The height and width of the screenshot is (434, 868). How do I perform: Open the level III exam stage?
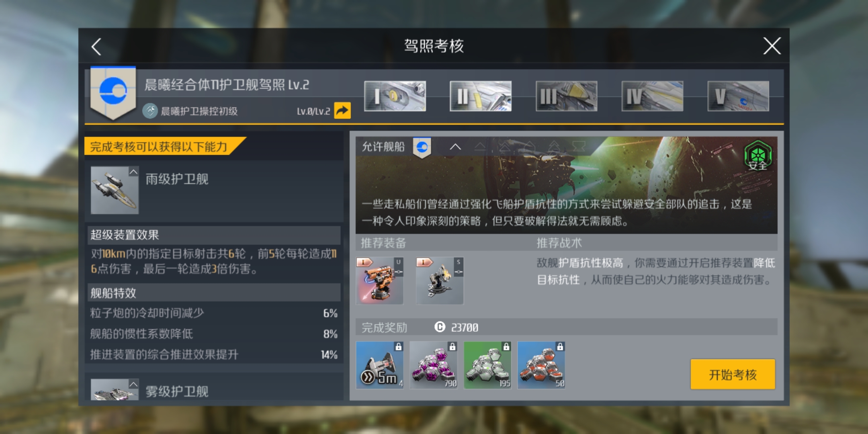pos(567,96)
